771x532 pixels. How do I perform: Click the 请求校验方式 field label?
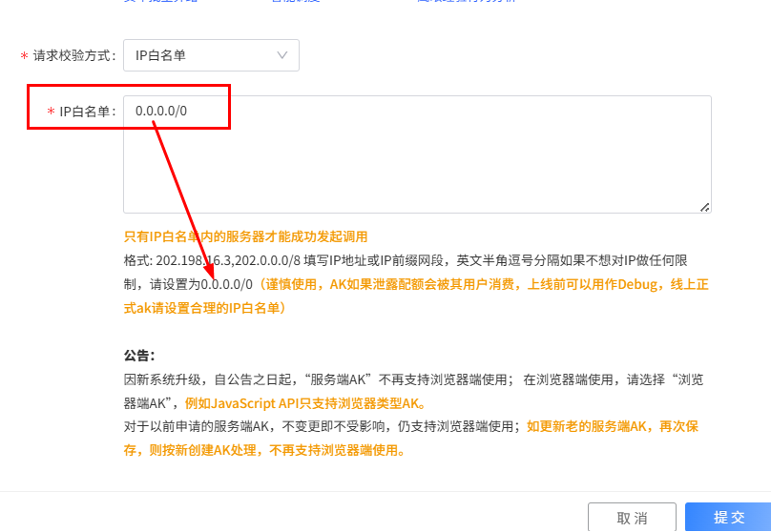[x=73, y=55]
